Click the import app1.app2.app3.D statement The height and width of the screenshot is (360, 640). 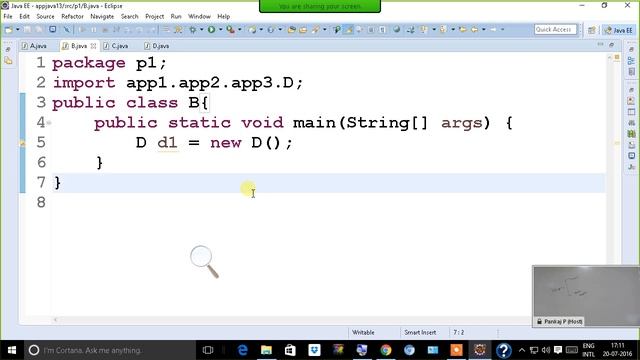tap(178, 83)
